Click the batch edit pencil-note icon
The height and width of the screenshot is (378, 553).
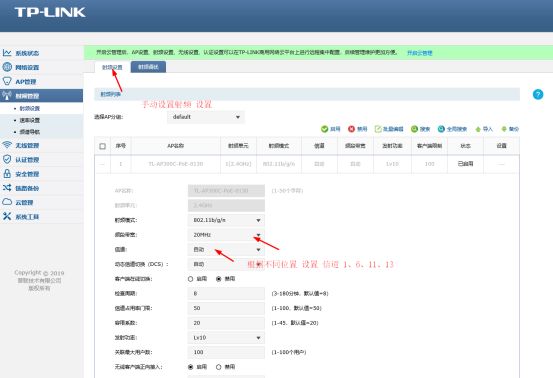pyautogui.click(x=378, y=129)
